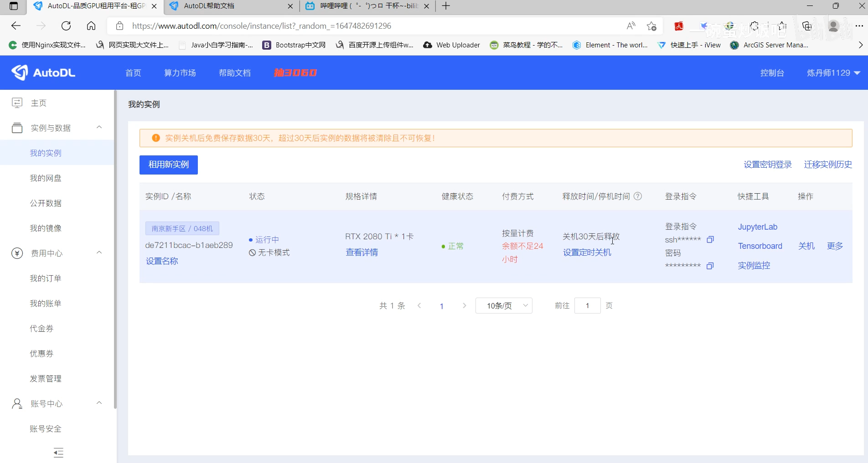
Task: Close the AutoDL帮助文档 tab
Action: pos(290,6)
